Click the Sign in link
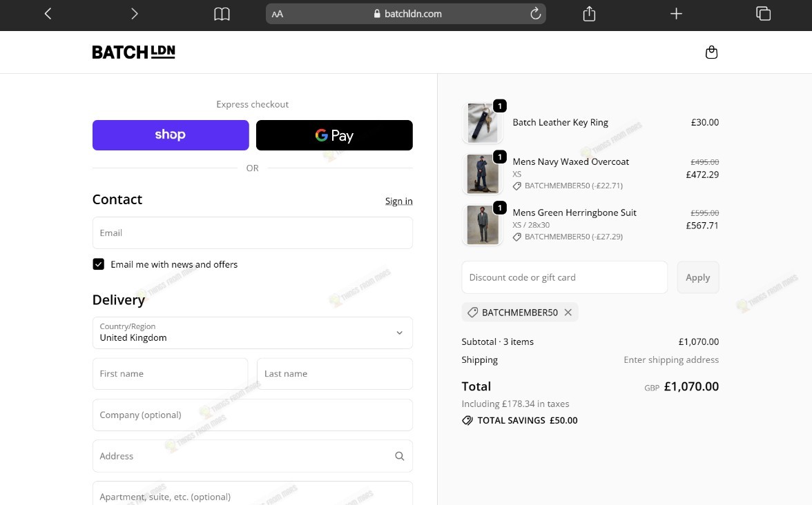The height and width of the screenshot is (505, 812). tap(399, 201)
